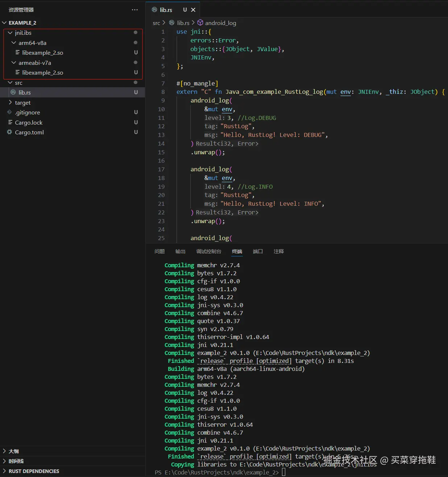Expand the target folder
Image resolution: width=448 pixels, height=477 pixels.
point(10,102)
